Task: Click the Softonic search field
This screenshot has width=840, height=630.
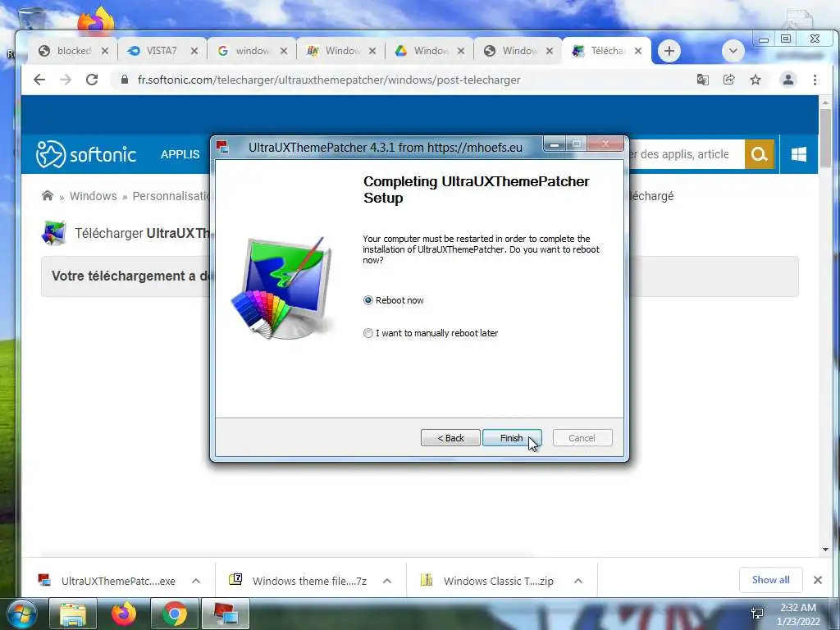Action: (686, 154)
